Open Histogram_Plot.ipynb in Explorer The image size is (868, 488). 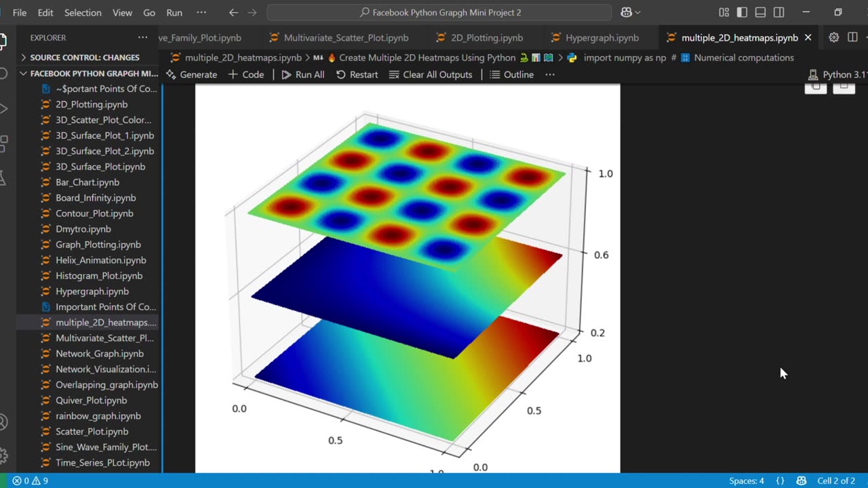99,276
